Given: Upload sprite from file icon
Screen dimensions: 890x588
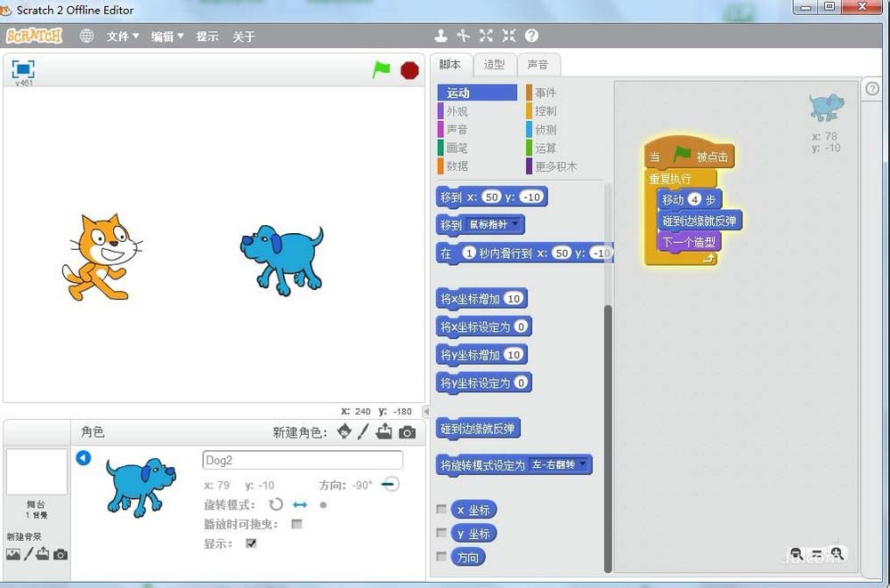Looking at the screenshot, I should [x=384, y=432].
